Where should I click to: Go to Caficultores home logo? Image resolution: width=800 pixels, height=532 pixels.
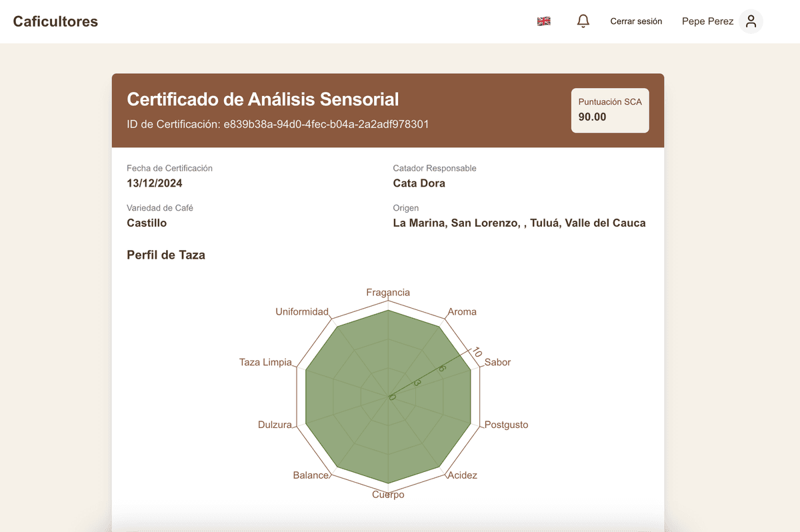[55, 21]
